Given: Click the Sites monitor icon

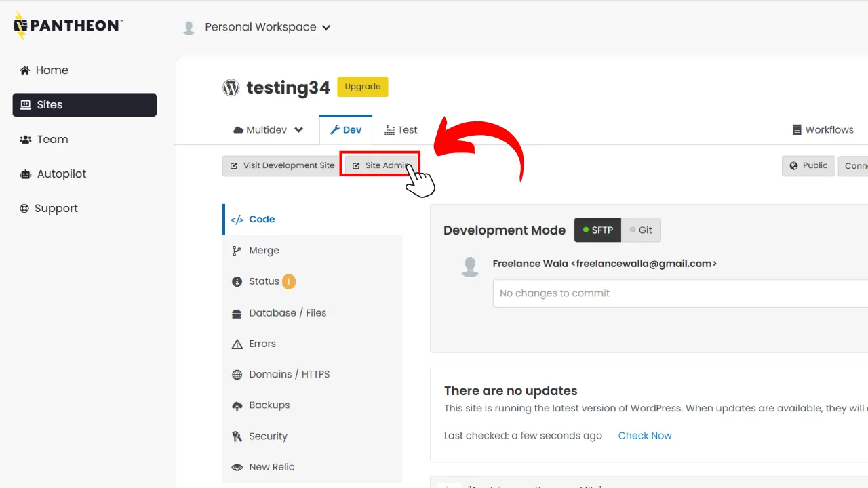Looking at the screenshot, I should pyautogui.click(x=26, y=105).
